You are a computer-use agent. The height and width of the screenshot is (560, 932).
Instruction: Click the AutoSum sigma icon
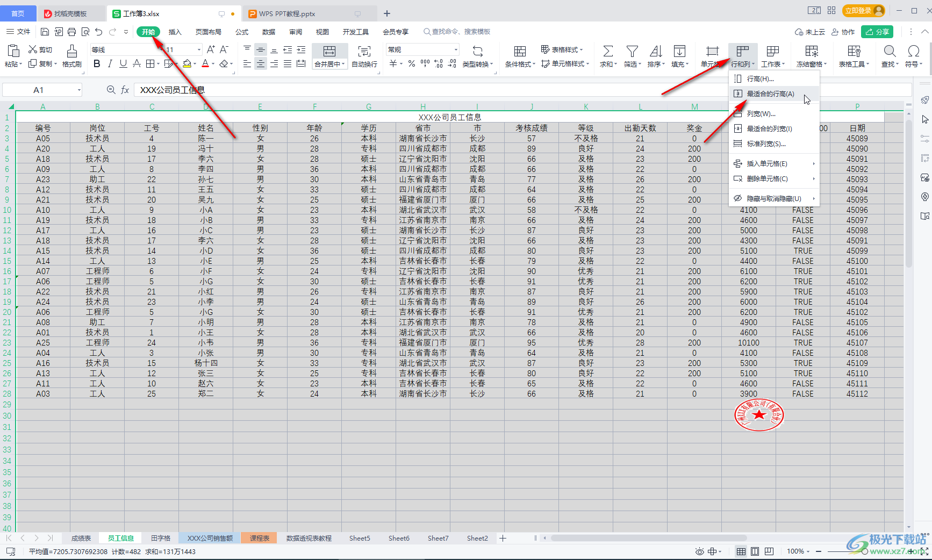[x=608, y=51]
